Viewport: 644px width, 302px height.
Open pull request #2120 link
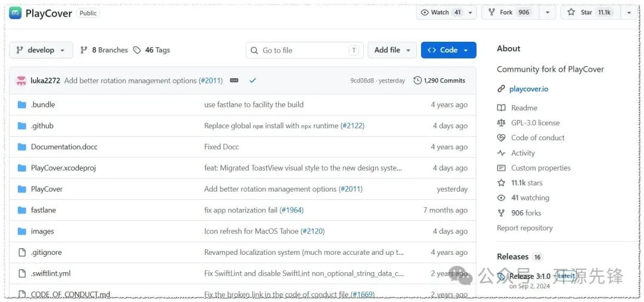coord(312,232)
